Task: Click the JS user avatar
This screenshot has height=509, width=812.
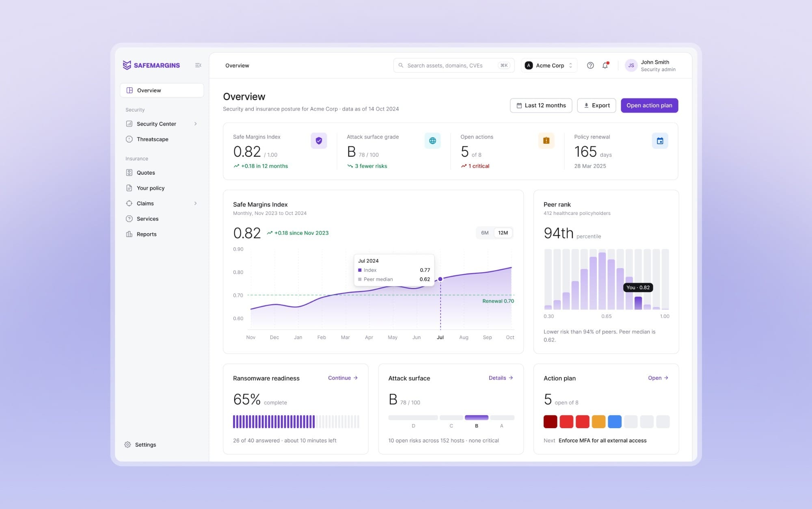Action: click(x=631, y=65)
